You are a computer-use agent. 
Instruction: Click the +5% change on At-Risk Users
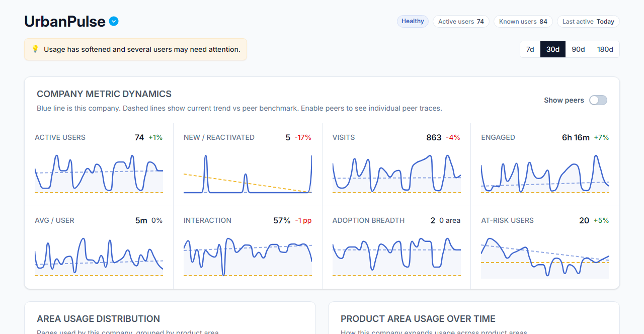(601, 220)
